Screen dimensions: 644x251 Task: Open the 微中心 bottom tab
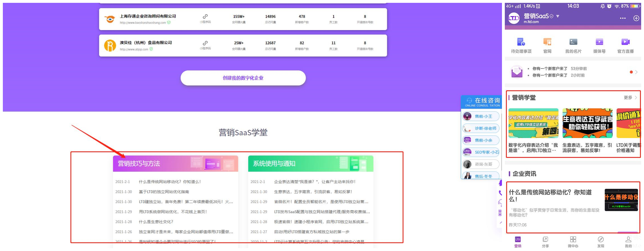(573, 242)
